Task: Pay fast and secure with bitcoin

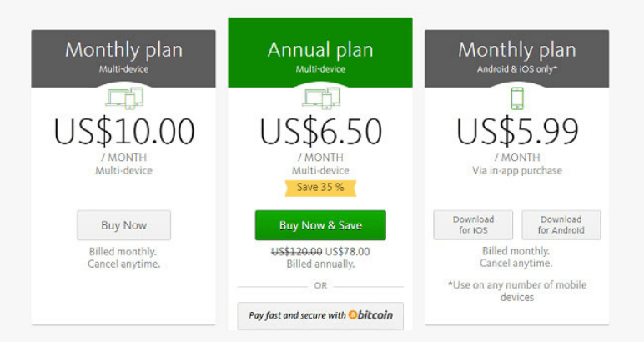Action: 320,315
